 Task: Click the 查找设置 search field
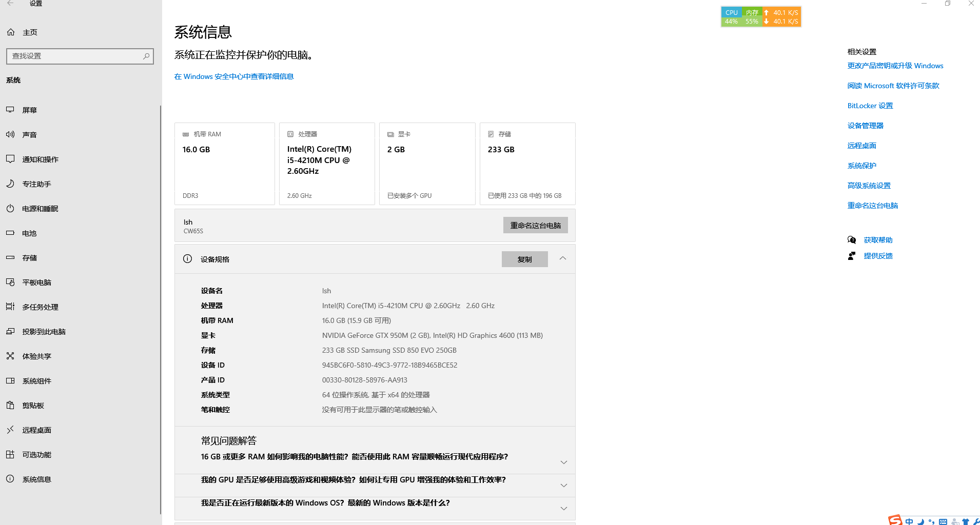pyautogui.click(x=80, y=56)
